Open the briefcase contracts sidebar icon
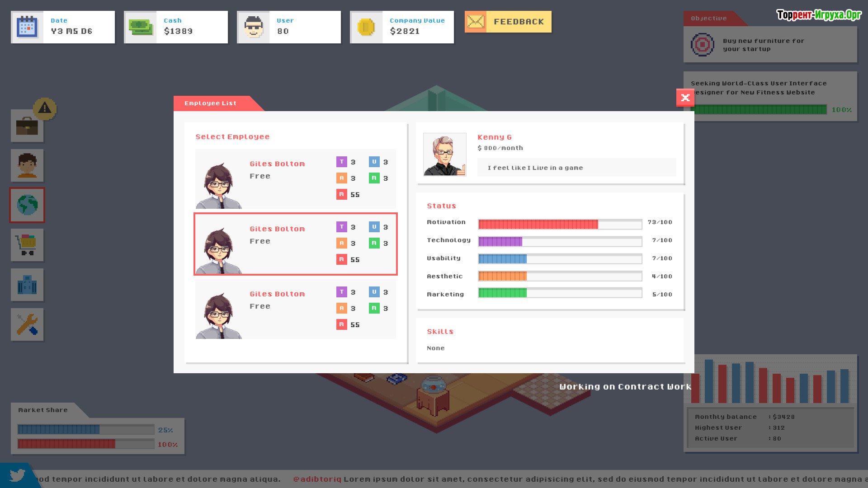This screenshot has width=868, height=488. pos(27,126)
